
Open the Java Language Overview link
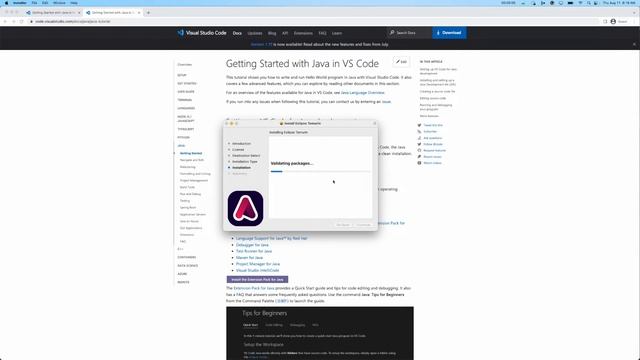pos(362,93)
